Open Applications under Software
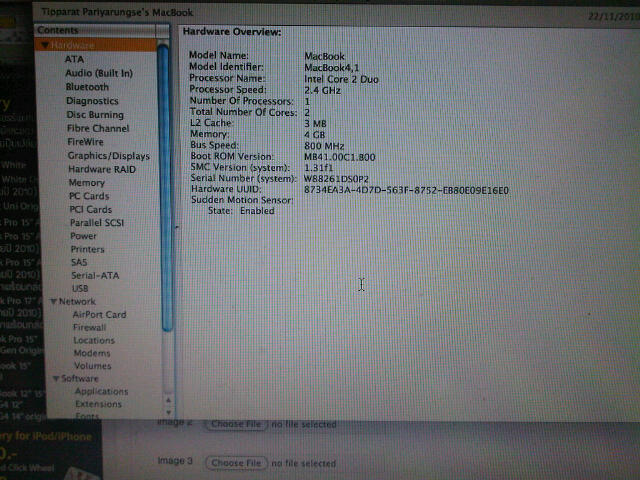Screen dimensions: 640x480 tap(101, 391)
